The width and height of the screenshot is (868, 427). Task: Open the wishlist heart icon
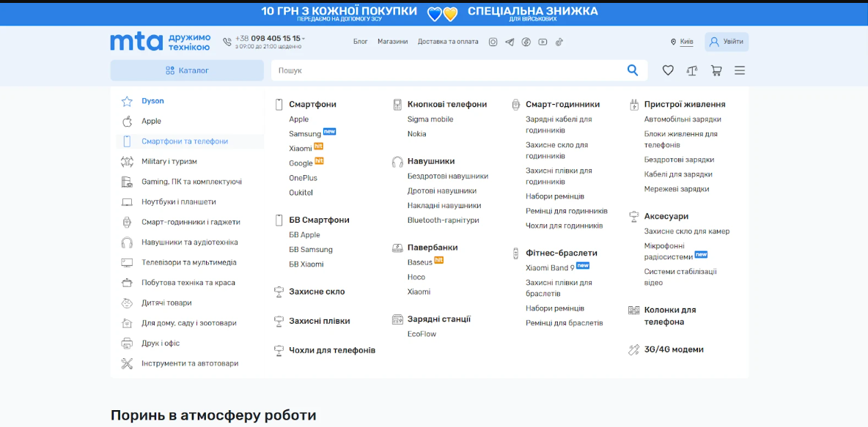668,70
